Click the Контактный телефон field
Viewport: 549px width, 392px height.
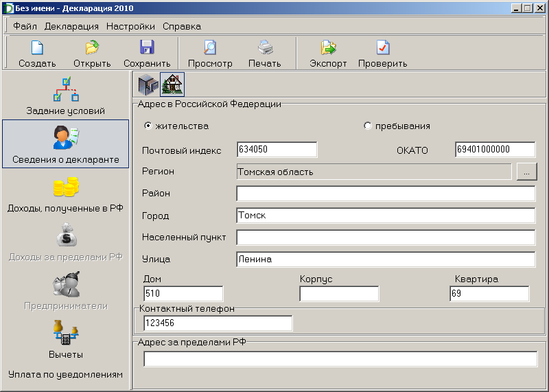click(218, 323)
